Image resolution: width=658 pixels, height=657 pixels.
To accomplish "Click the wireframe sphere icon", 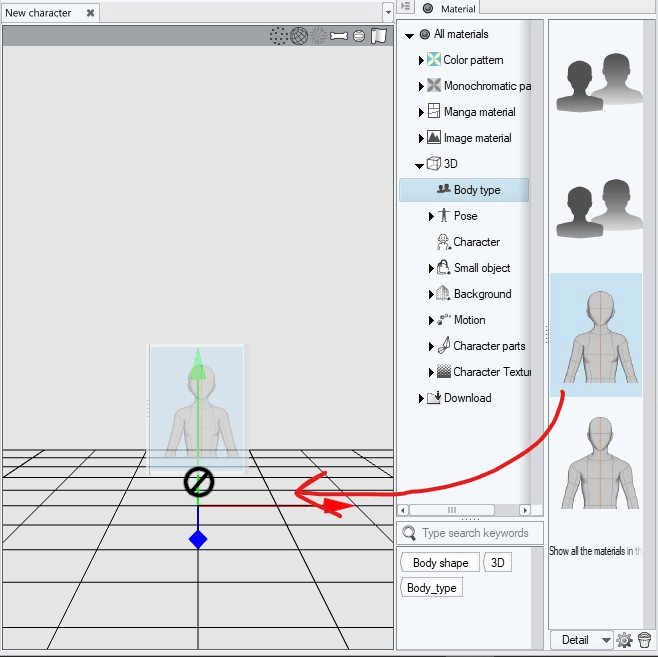I will pos(299,36).
